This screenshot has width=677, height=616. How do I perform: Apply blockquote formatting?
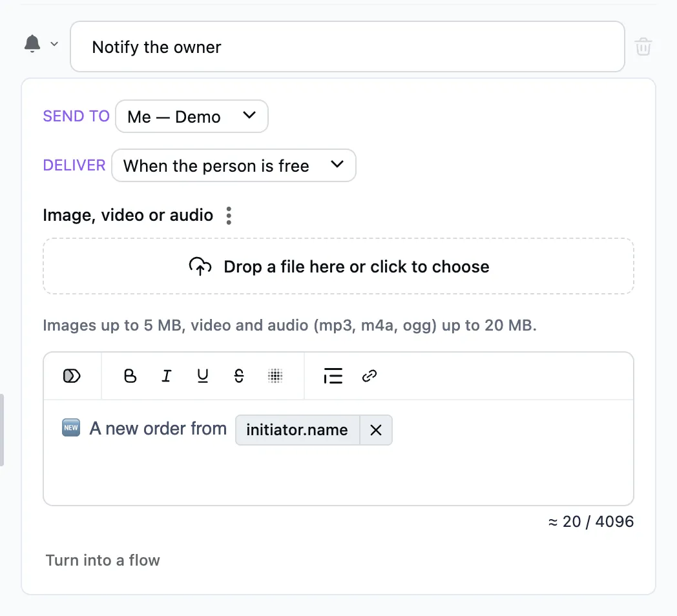[x=333, y=376]
